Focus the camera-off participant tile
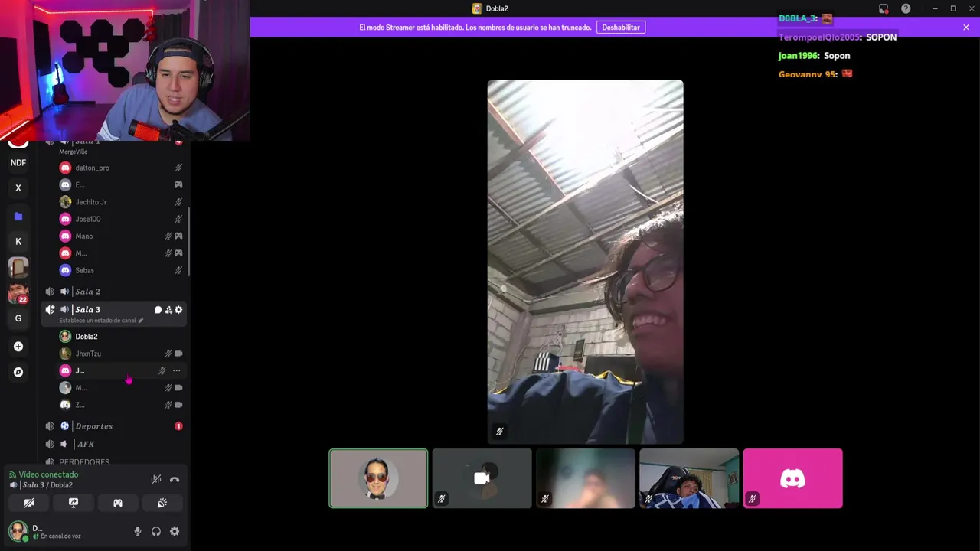The image size is (980, 551). click(482, 478)
